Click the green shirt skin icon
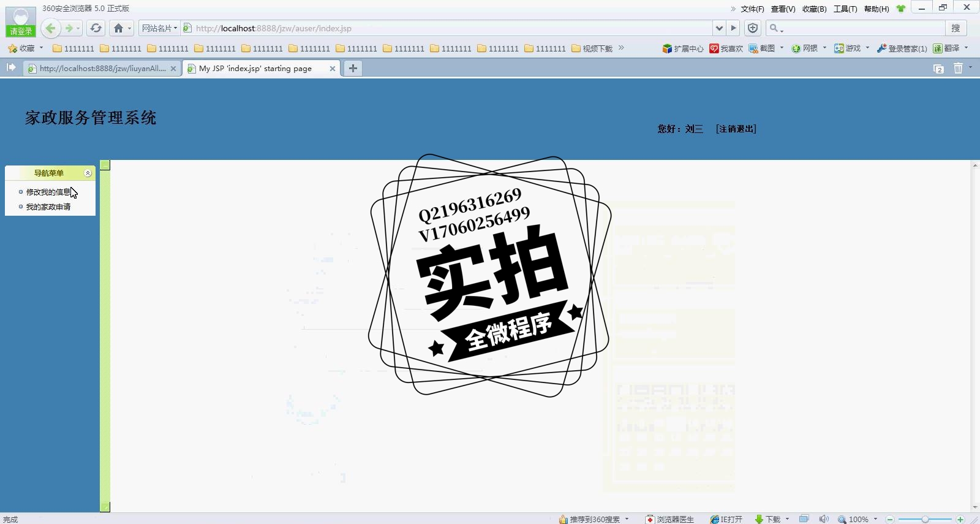The width and height of the screenshot is (980, 524). [x=900, y=9]
